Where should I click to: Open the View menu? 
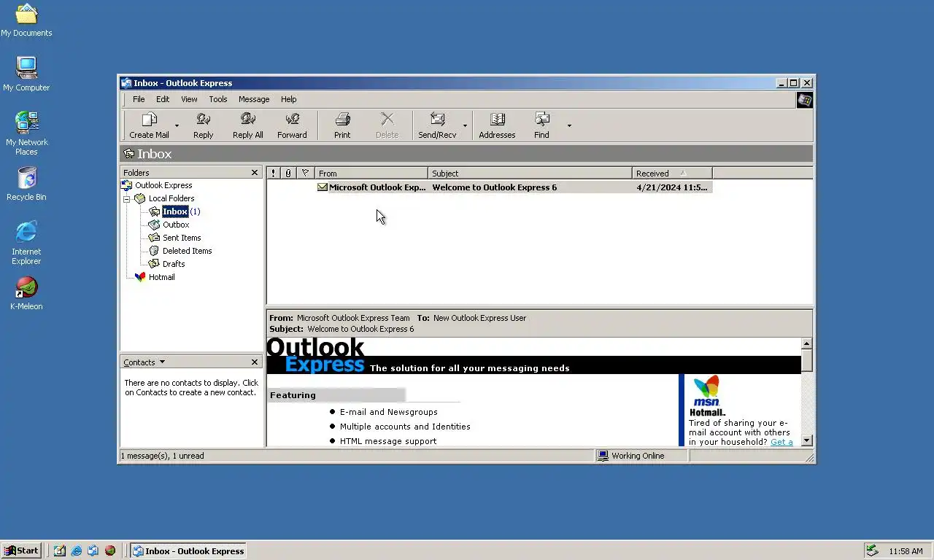point(189,99)
